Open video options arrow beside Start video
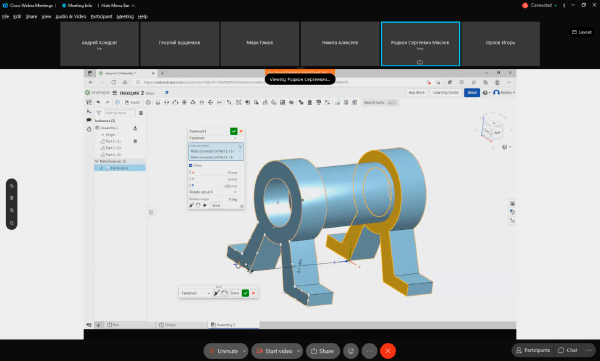Screen dimensions: 600x361 [x=299, y=351]
